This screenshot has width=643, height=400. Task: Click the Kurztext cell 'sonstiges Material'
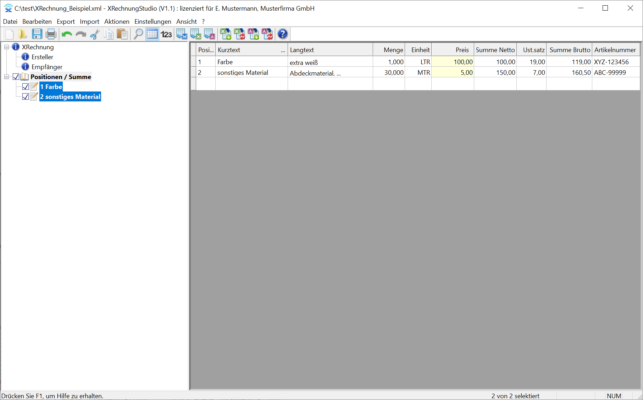(x=251, y=73)
